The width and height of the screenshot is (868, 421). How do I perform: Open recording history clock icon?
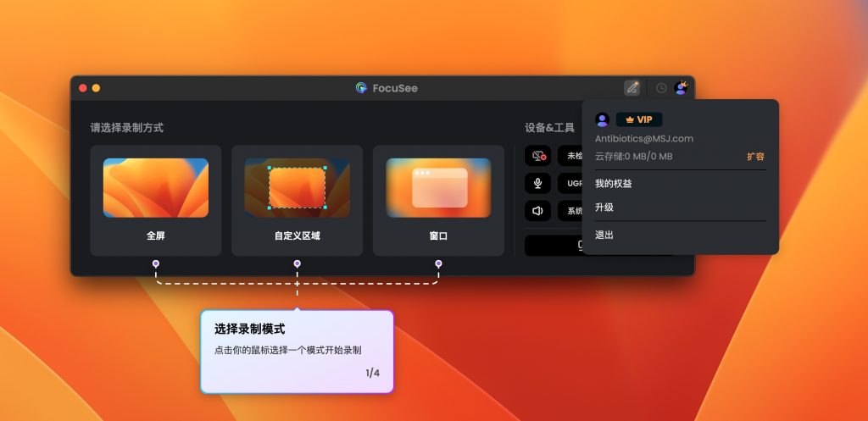coord(661,88)
